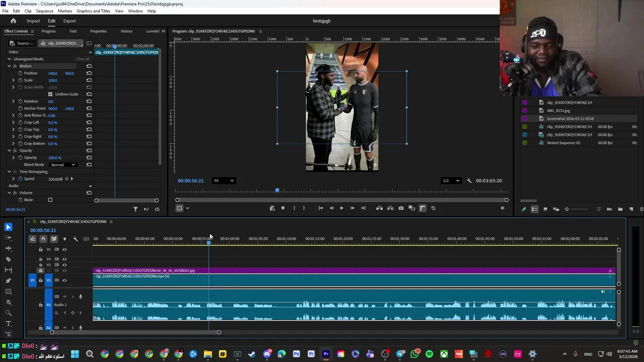Open the Sequence menu
The image size is (644, 362).
(45, 11)
